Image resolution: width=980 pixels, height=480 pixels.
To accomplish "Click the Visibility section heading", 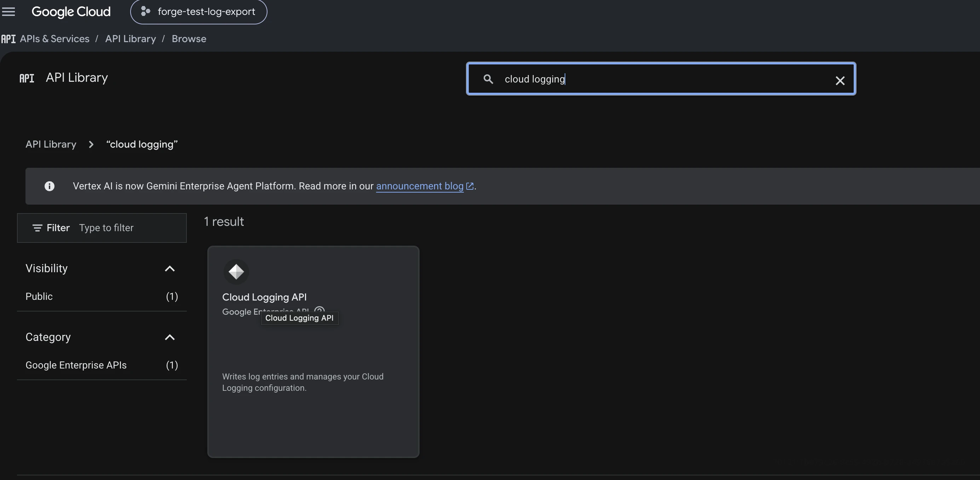I will 46,268.
